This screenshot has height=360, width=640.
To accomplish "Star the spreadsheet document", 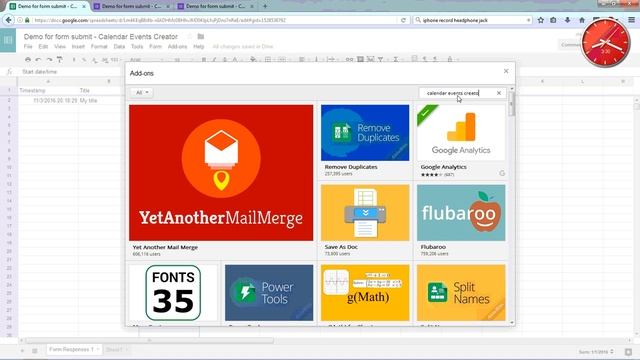I will pyautogui.click(x=190, y=36).
